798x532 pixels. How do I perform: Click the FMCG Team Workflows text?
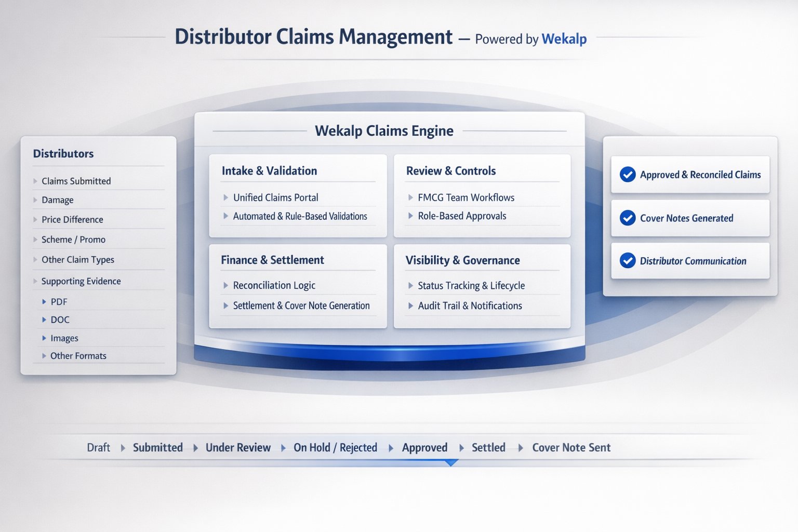point(466,197)
